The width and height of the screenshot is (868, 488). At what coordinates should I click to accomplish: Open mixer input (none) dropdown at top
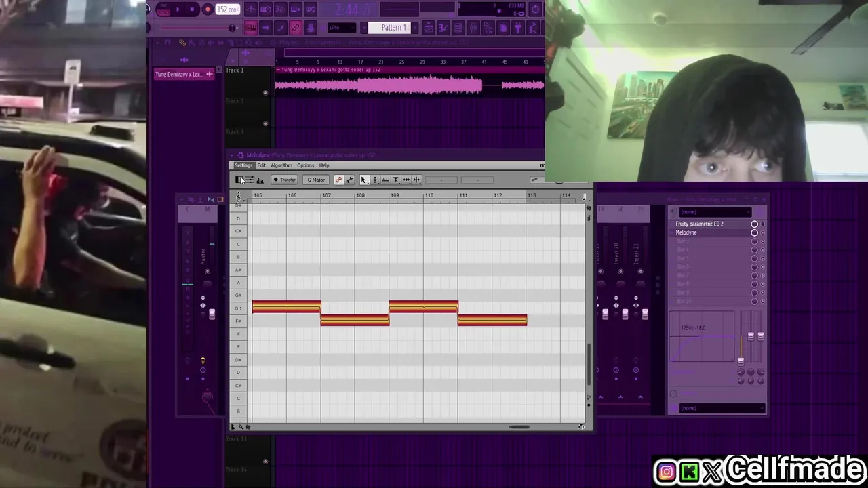pyautogui.click(x=717, y=212)
